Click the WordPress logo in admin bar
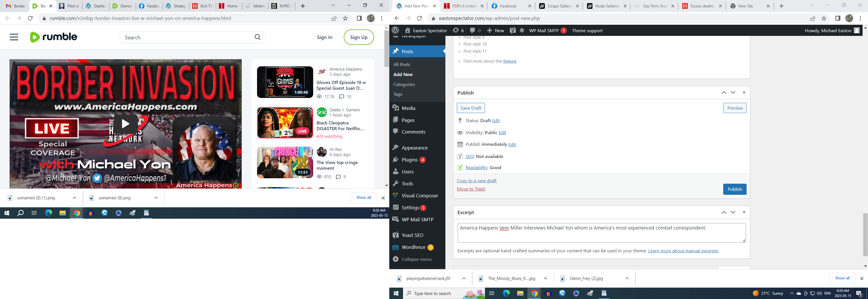This screenshot has width=868, height=299. [396, 30]
